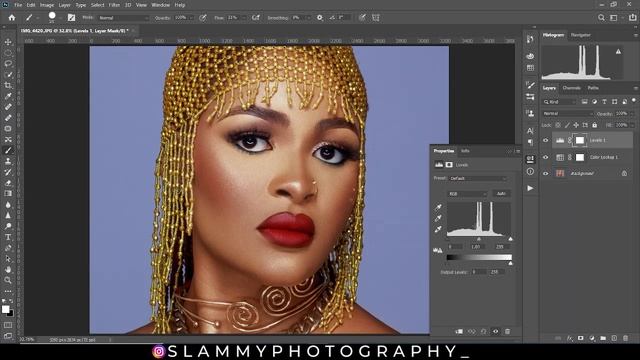Image resolution: width=640 pixels, height=360 pixels.
Task: Switch to the Paths tab
Action: 593,88
